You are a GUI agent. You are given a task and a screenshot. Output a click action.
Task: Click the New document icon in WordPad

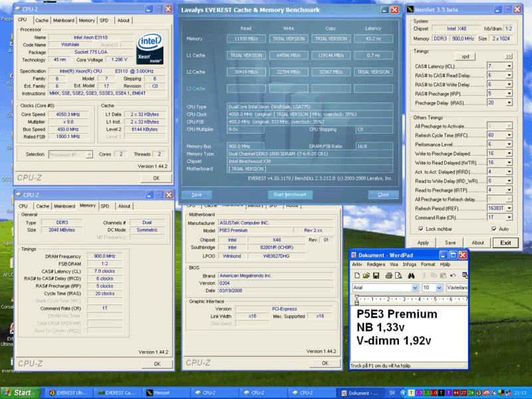[x=357, y=275]
